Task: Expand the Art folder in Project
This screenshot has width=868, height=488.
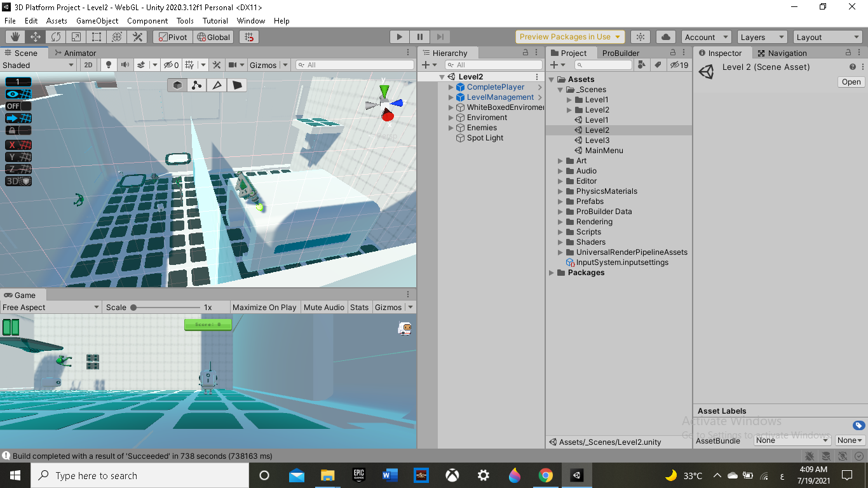Action: click(560, 161)
